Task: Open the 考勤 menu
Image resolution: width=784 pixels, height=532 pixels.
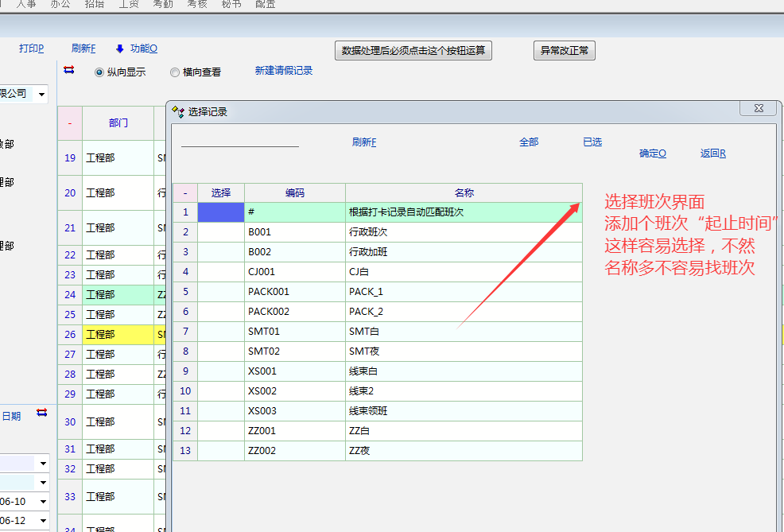Action: (163, 4)
